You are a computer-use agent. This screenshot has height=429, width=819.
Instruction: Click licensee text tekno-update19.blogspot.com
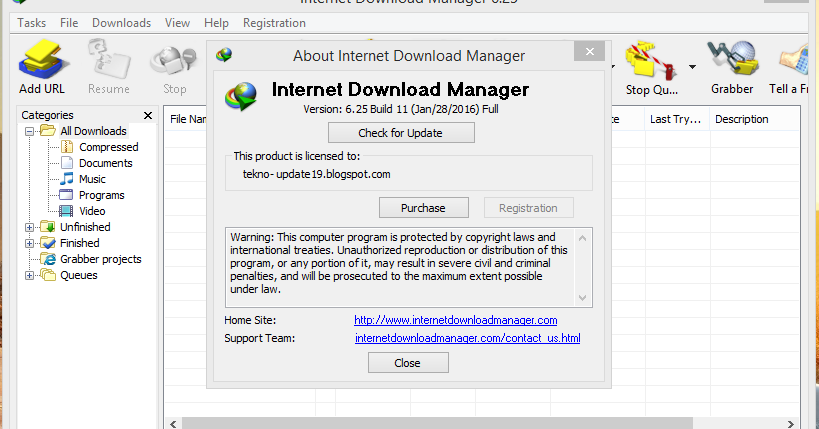click(317, 175)
